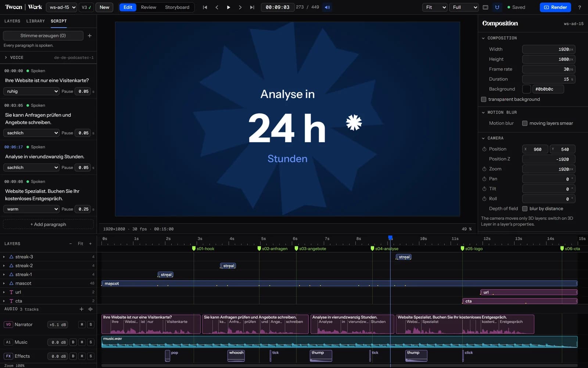Viewport: 588px width, 368px height.
Task: Enable motion blur moving layers smear
Action: [525, 123]
